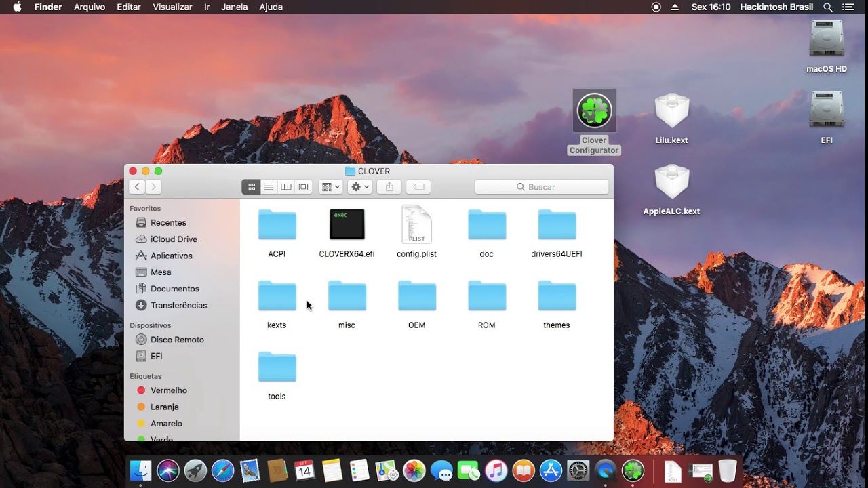Open the gear Action dropdown menu
868x488 pixels.
(360, 186)
